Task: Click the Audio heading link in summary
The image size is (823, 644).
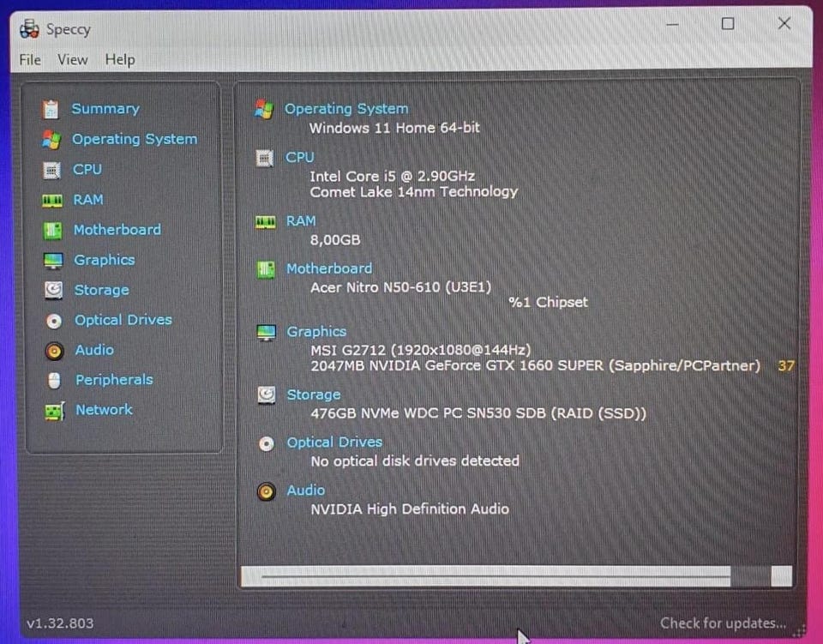Action: pyautogui.click(x=306, y=491)
